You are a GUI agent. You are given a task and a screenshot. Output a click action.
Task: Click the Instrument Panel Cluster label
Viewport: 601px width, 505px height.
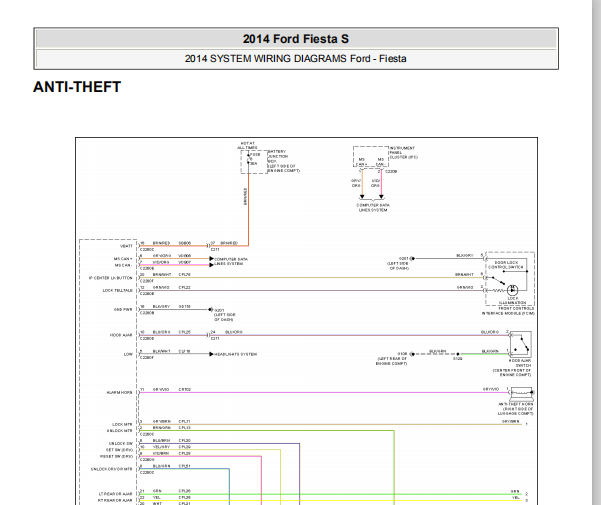coord(403,152)
